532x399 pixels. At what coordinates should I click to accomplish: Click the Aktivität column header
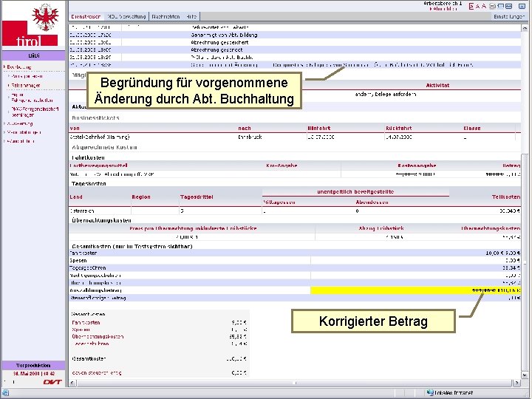[437, 86]
